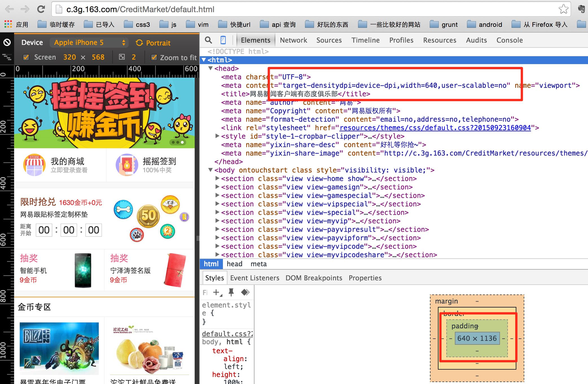Expand the style-1-cropbar-clipper style node
Image resolution: width=588 pixels, height=384 pixels.
click(x=217, y=136)
